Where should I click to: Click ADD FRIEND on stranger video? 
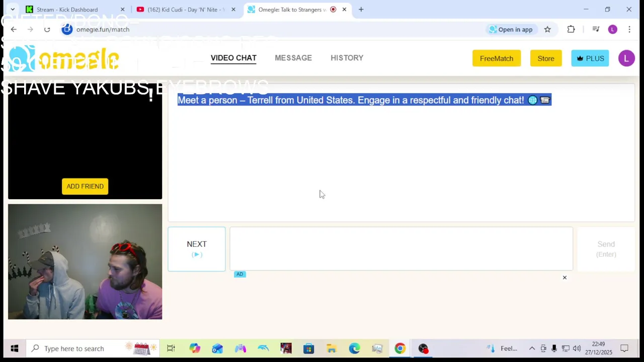[85, 187]
